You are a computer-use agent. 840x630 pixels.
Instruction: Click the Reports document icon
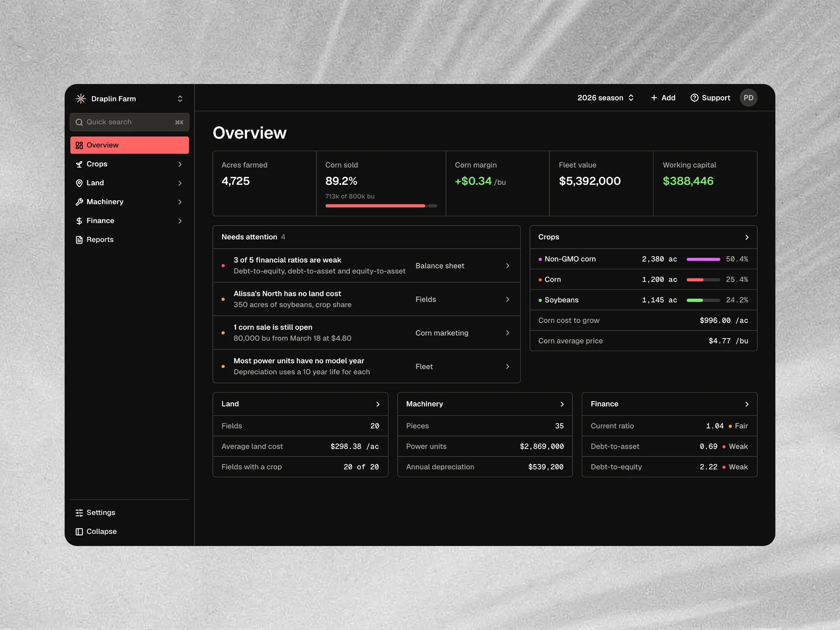coord(79,240)
